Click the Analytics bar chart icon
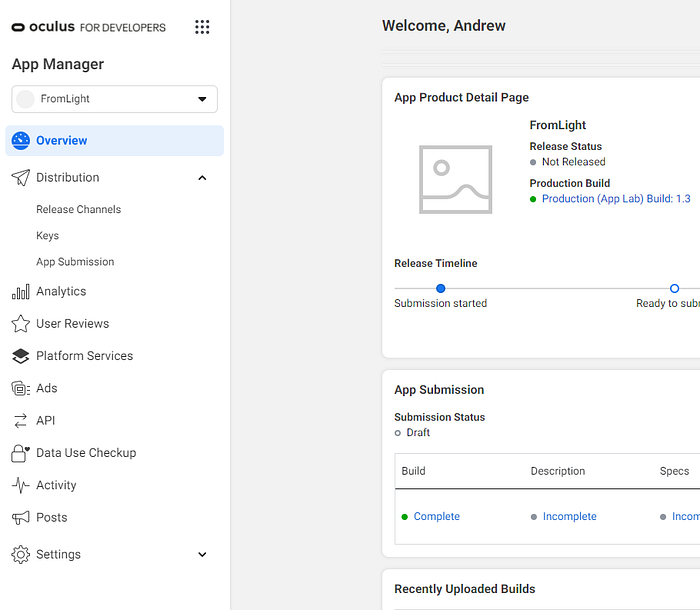Image resolution: width=700 pixels, height=610 pixels. pyautogui.click(x=20, y=292)
